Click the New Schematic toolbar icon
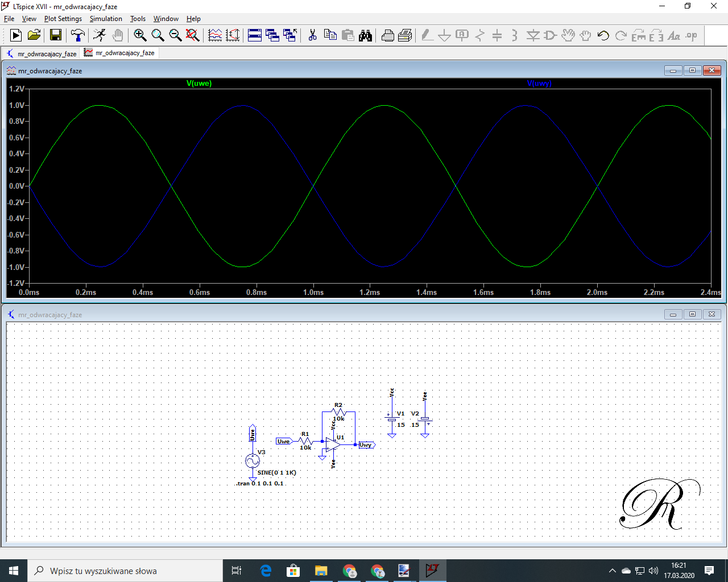 [x=16, y=35]
